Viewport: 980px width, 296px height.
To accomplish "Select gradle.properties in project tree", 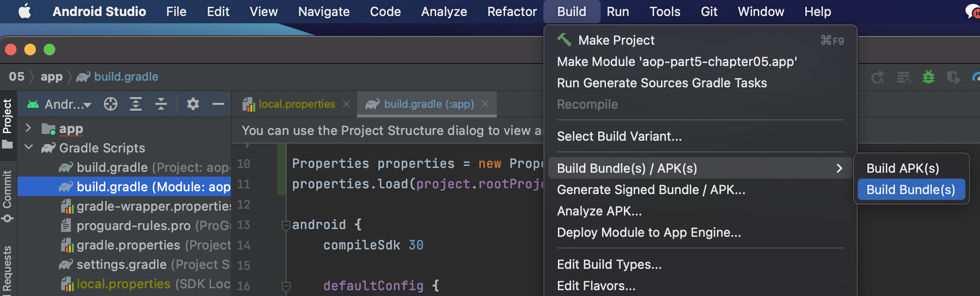I will [124, 245].
